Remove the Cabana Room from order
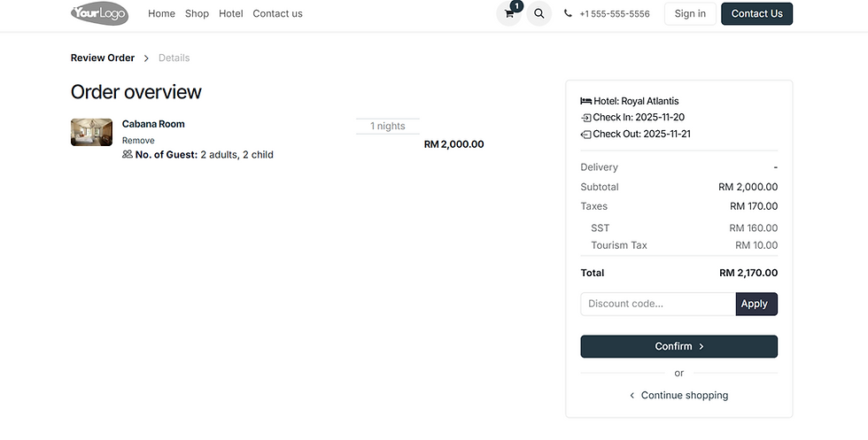Image resolution: width=868 pixels, height=440 pixels. pyautogui.click(x=138, y=141)
